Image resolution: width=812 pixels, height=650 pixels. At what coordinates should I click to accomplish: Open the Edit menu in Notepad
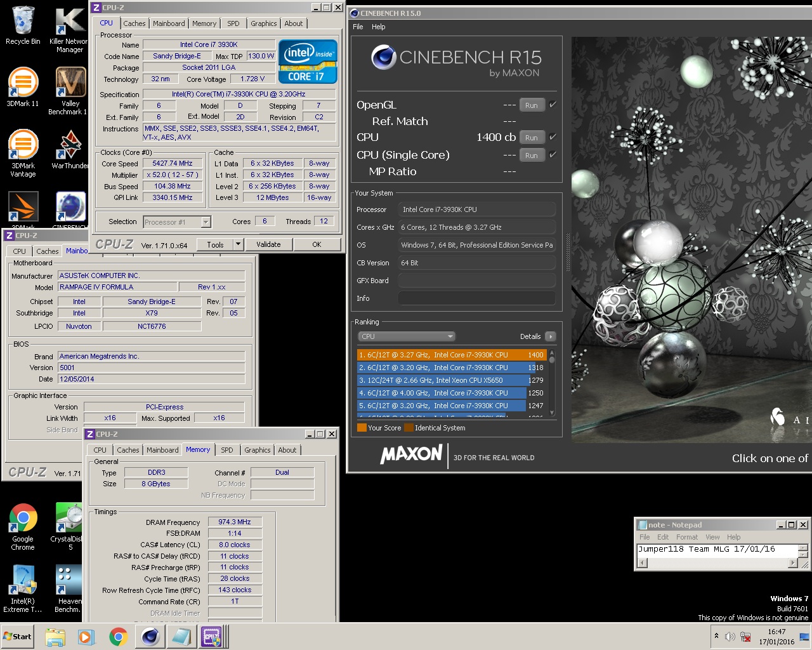(x=662, y=537)
